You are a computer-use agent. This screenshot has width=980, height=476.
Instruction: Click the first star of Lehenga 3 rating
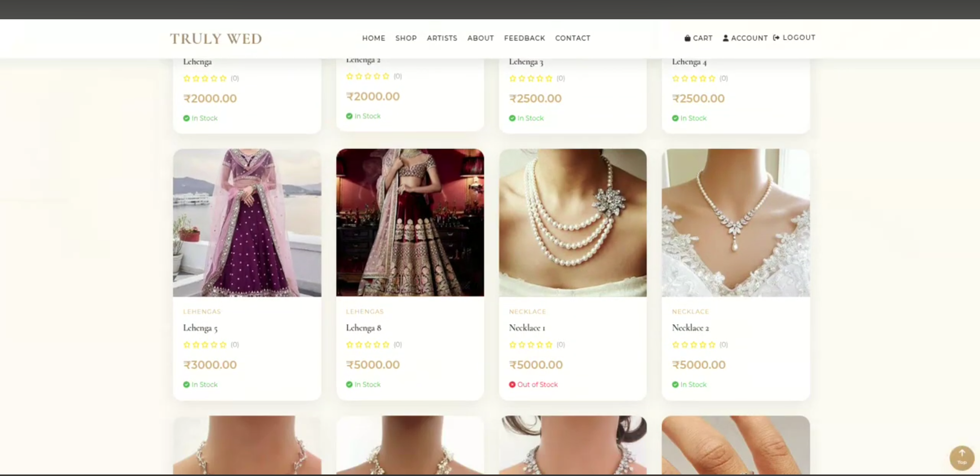coord(512,78)
